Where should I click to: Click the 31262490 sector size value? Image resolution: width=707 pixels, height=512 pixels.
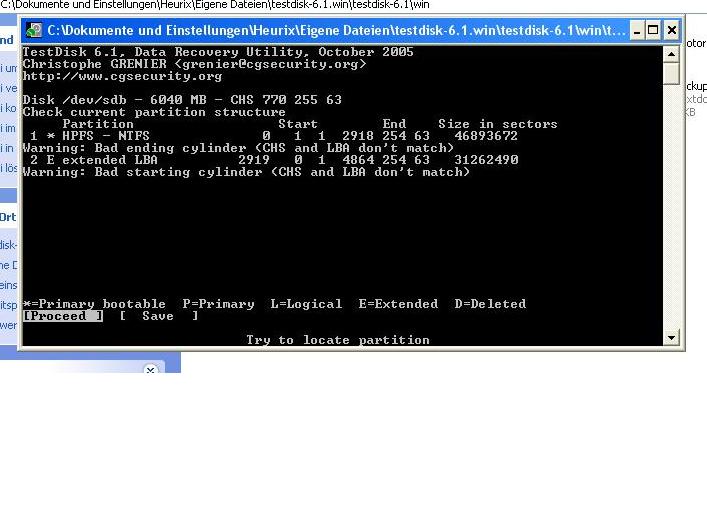click(486, 160)
